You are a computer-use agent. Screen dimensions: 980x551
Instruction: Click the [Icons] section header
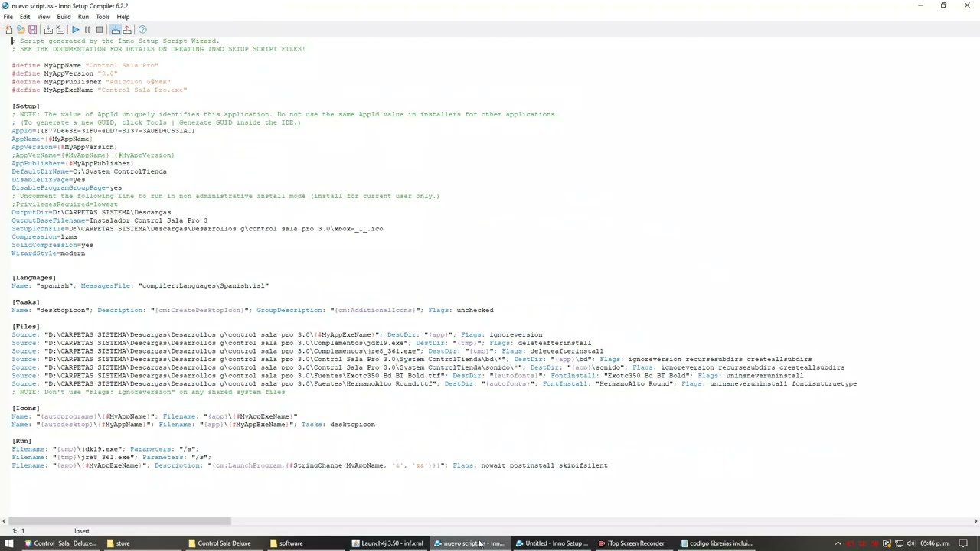pos(25,409)
